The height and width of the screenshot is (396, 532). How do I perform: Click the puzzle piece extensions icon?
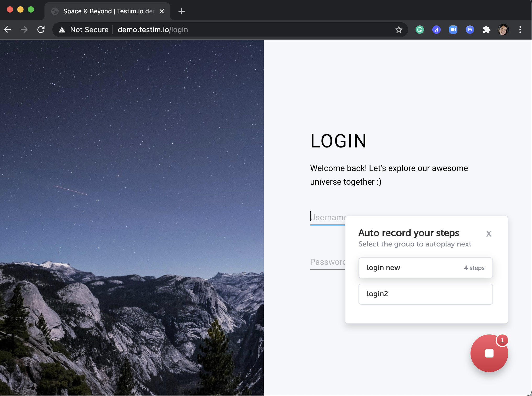pos(487,30)
